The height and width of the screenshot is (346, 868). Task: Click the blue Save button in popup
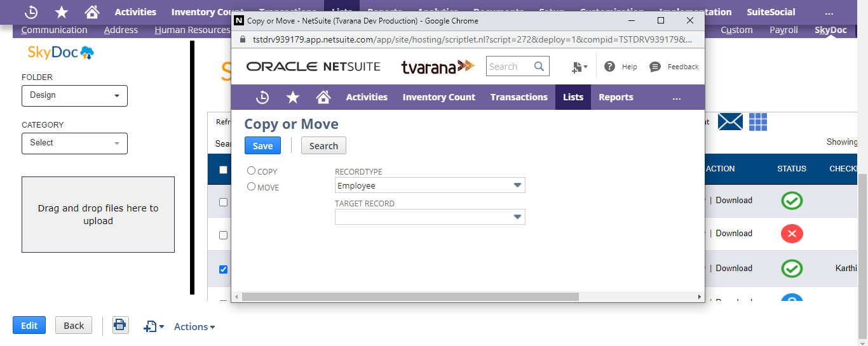[x=262, y=145]
